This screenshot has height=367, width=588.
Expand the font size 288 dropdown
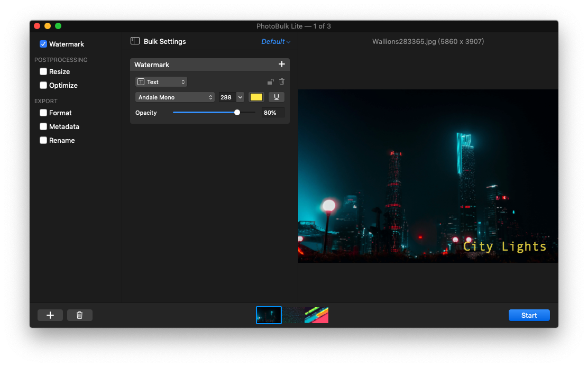pos(241,97)
